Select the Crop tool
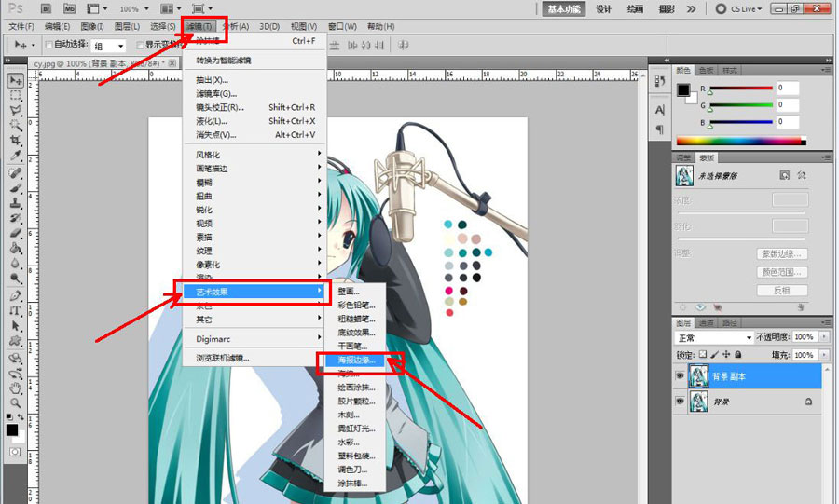The height and width of the screenshot is (504, 839). click(x=16, y=140)
